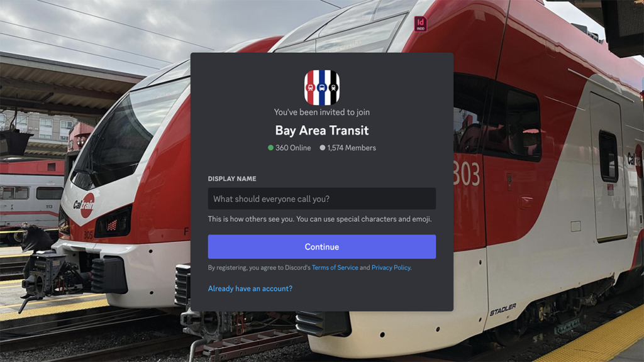
Task: Click the blue bus stripe in server icon
Action: pyautogui.click(x=322, y=87)
